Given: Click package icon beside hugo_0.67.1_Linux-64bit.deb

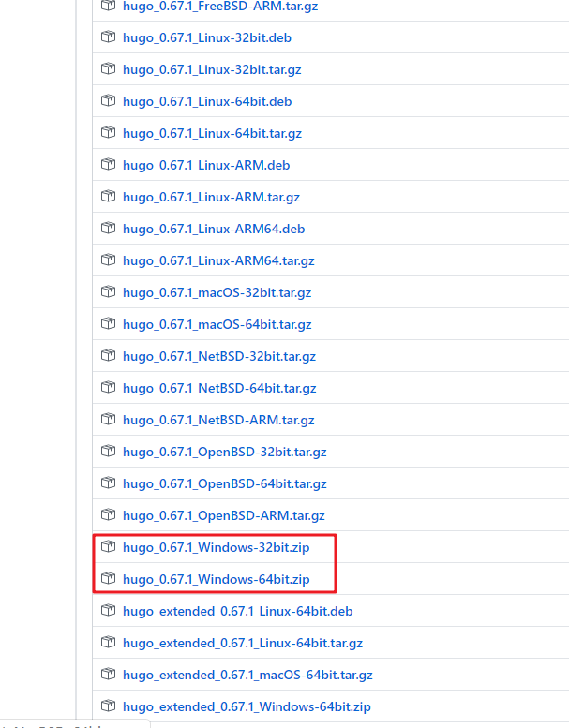Looking at the screenshot, I should click(108, 101).
